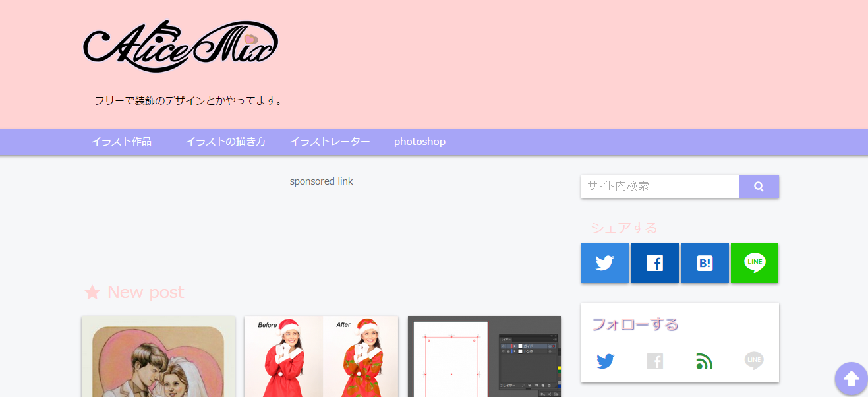Viewport: 868px width, 397px height.
Task: Subscribe to the RSS feed
Action: pyautogui.click(x=704, y=361)
